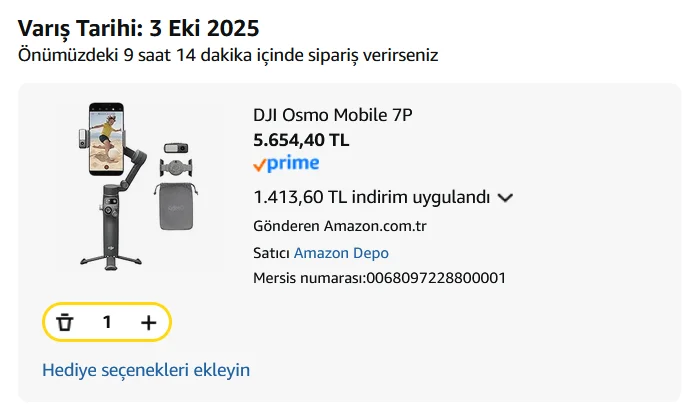The image size is (692, 419).
Task: Click the Prime logo
Action: pos(286,163)
